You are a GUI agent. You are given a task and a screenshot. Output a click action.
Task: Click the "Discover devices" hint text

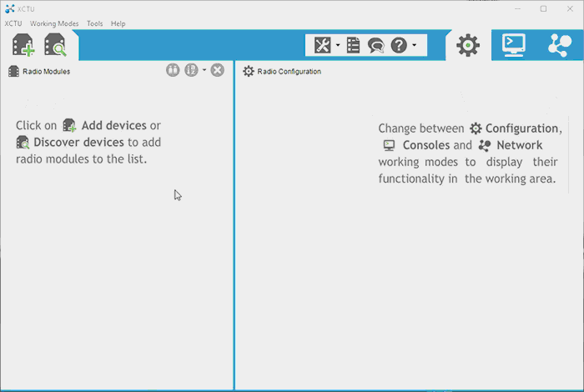tap(78, 143)
